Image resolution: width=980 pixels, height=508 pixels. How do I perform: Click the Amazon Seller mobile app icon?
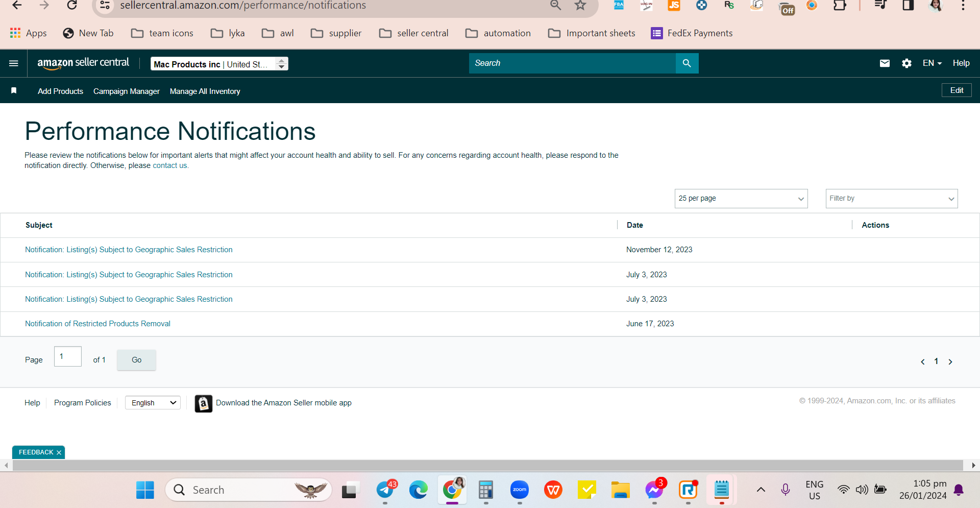pyautogui.click(x=203, y=403)
